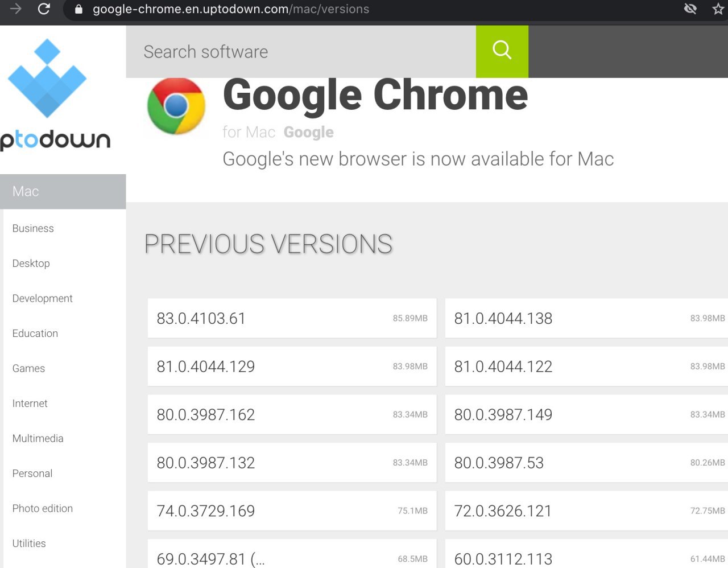Click the Google developer link

(309, 132)
